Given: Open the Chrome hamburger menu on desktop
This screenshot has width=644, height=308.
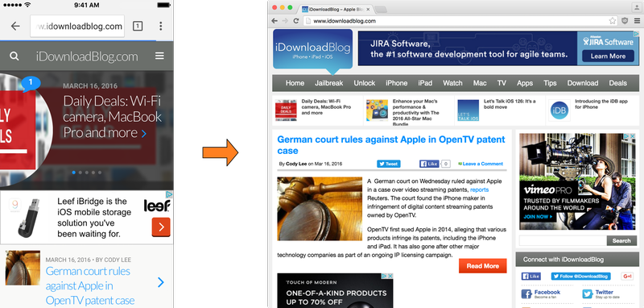Looking at the screenshot, I should (x=637, y=21).
